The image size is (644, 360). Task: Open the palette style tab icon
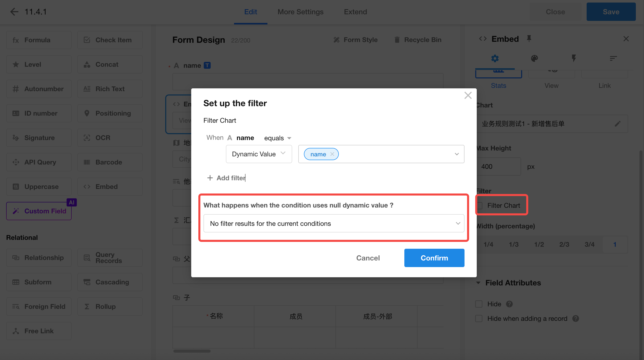click(534, 58)
